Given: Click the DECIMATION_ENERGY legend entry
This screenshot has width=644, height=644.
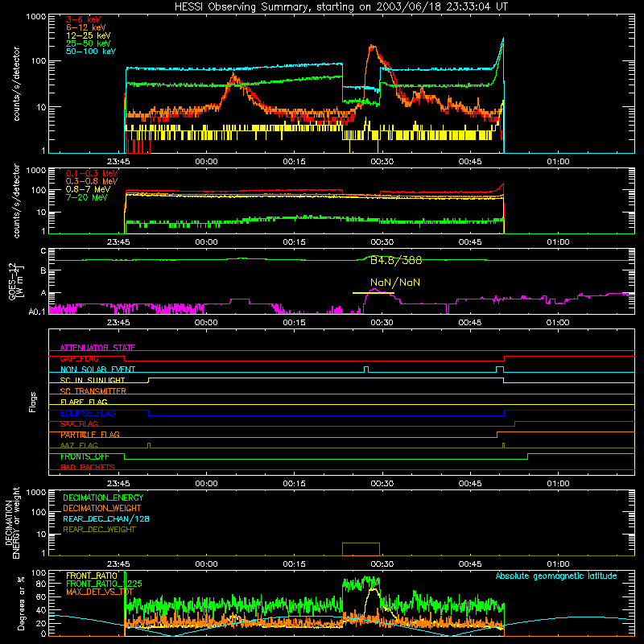Looking at the screenshot, I should (x=103, y=497).
